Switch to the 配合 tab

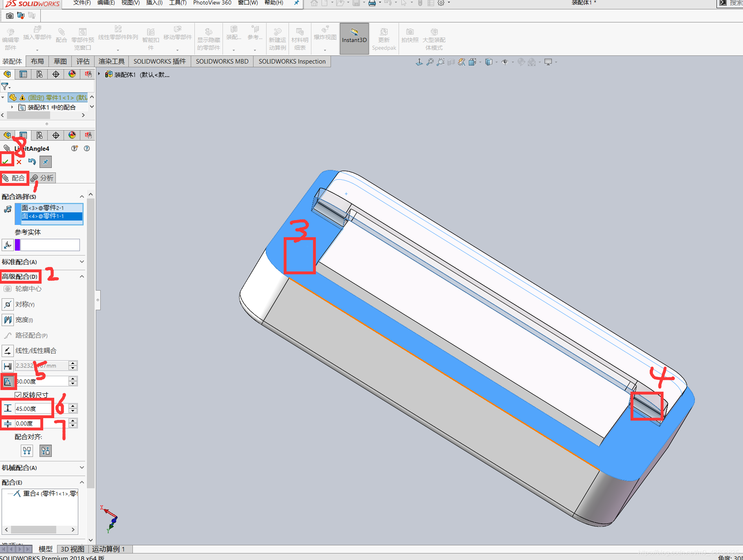14,178
